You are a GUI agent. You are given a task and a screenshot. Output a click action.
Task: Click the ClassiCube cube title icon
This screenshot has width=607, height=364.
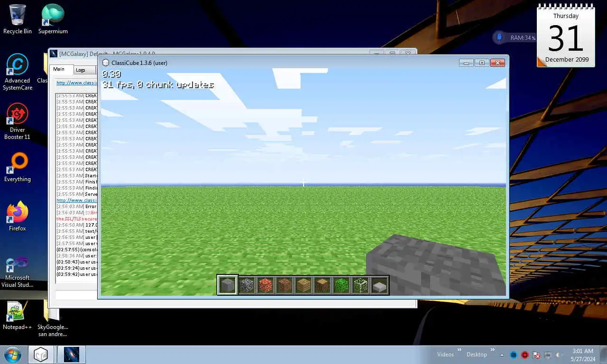point(105,63)
